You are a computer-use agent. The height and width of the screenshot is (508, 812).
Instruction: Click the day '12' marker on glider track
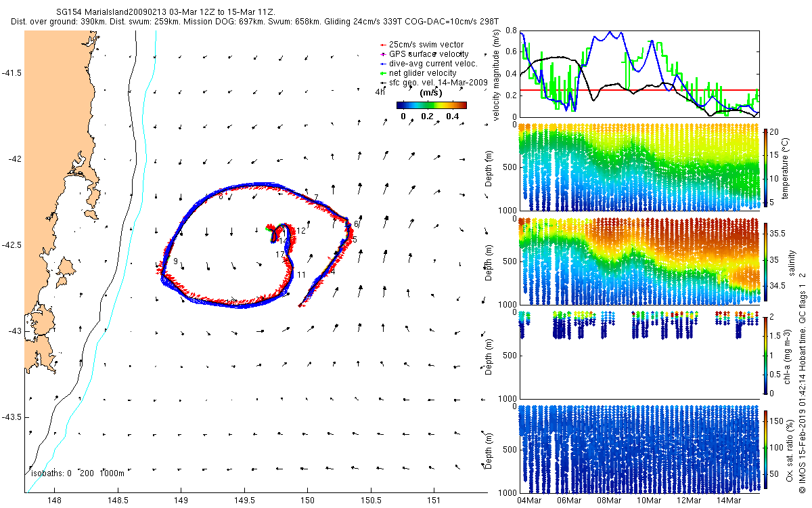click(301, 231)
